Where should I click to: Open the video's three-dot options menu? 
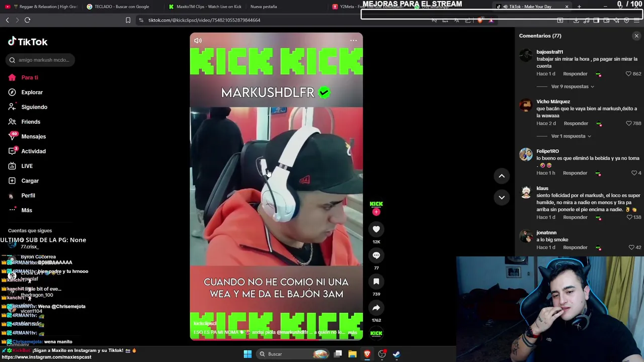pos(353,41)
